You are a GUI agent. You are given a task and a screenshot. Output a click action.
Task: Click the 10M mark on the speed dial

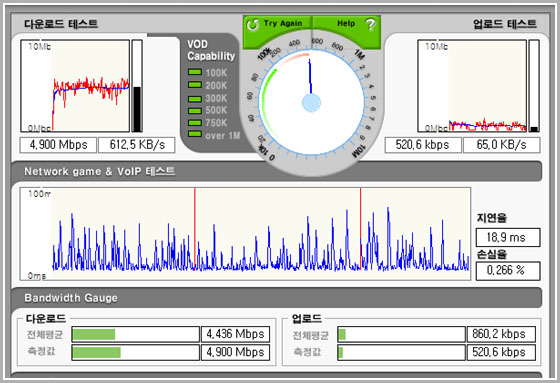coord(359,151)
